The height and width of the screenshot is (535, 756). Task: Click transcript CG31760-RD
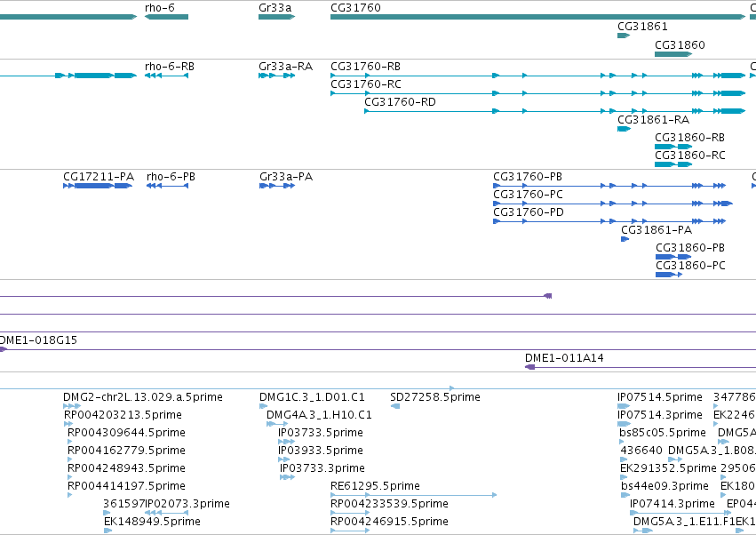pos(555,111)
